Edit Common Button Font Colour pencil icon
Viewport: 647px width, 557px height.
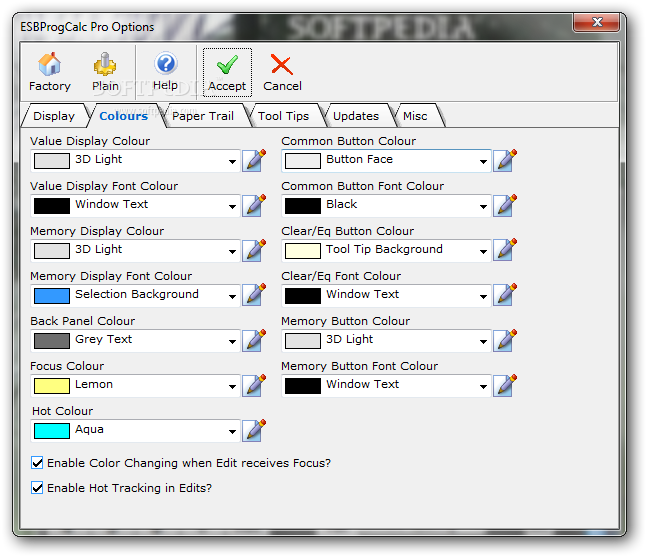[505, 205]
